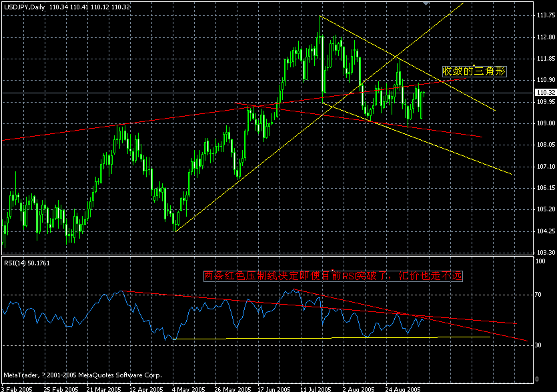Screen dimensions: 557x392
Task: Click the 103.30 price scale label
Action: click(x=544, y=251)
